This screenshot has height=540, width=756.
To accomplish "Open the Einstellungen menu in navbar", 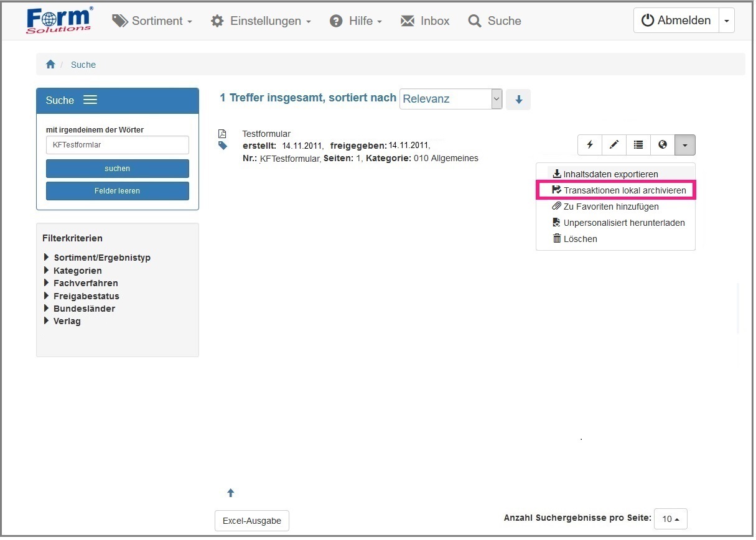I will (261, 21).
